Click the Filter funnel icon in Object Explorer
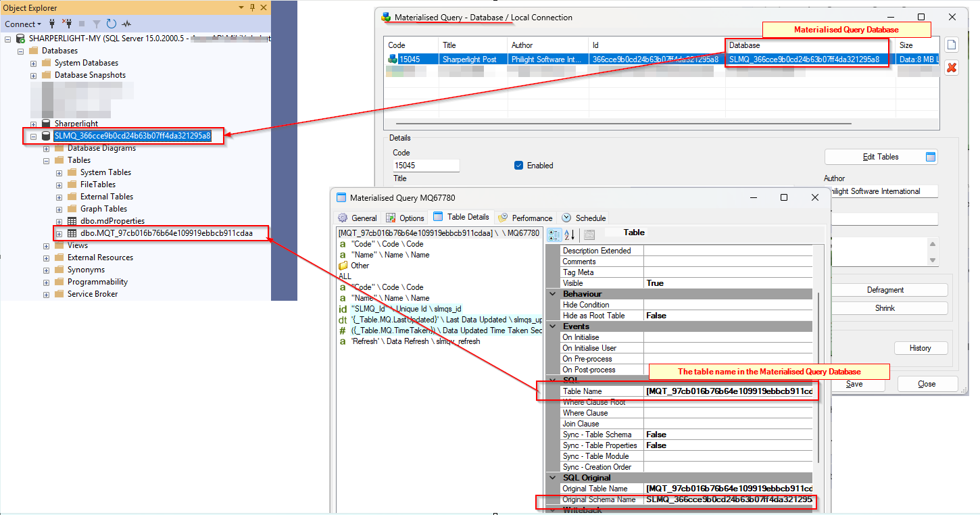The height and width of the screenshot is (515, 980). click(x=97, y=24)
